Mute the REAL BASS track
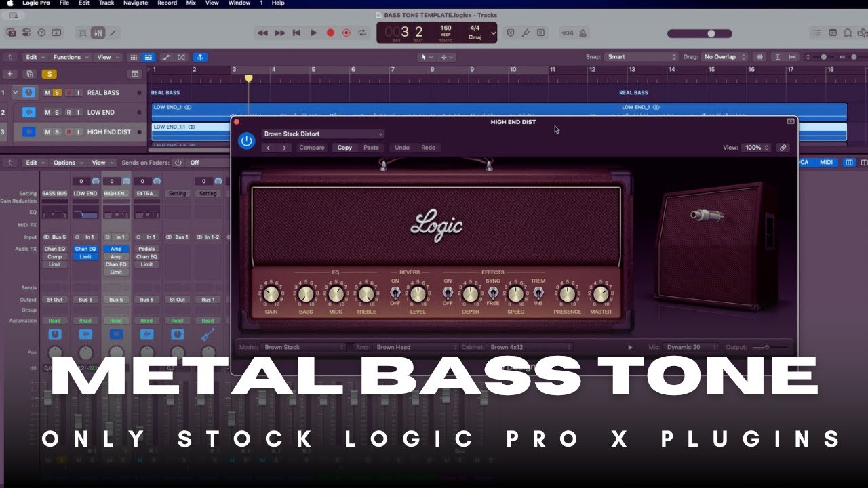Image resolution: width=868 pixels, height=488 pixels. [x=47, y=93]
